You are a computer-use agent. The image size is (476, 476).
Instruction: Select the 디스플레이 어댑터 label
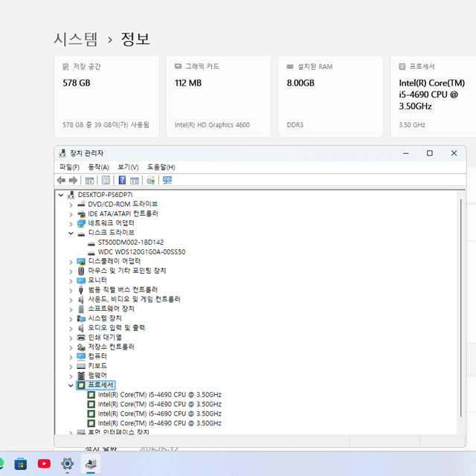115,261
